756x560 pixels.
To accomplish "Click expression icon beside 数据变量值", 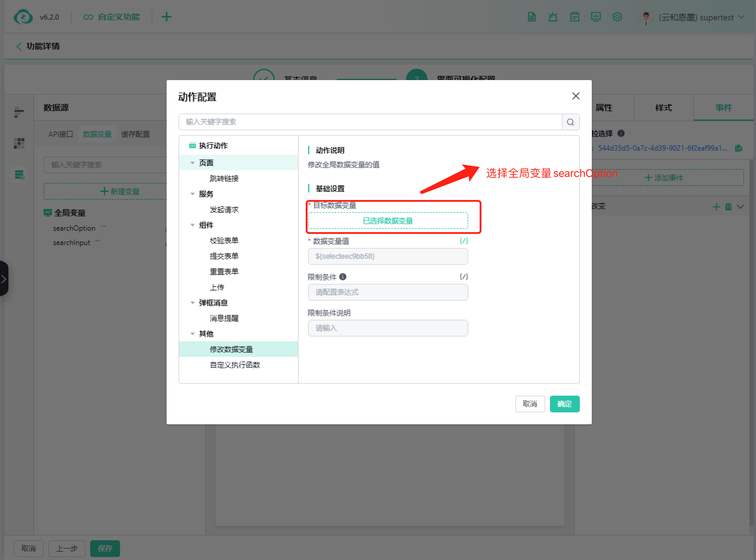I will point(464,241).
